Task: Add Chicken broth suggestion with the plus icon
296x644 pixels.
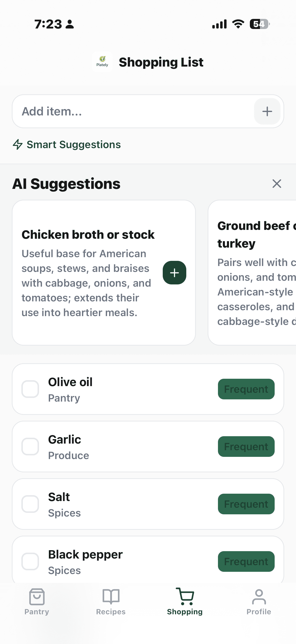Action: tap(174, 273)
